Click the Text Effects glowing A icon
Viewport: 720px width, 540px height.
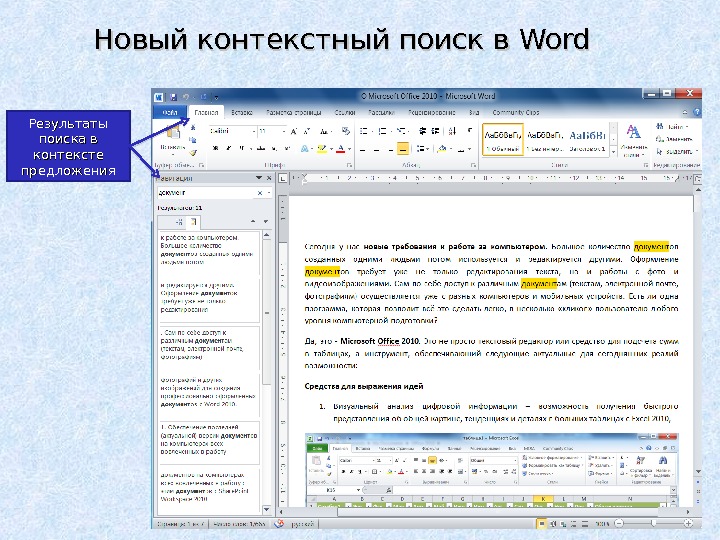click(304, 148)
